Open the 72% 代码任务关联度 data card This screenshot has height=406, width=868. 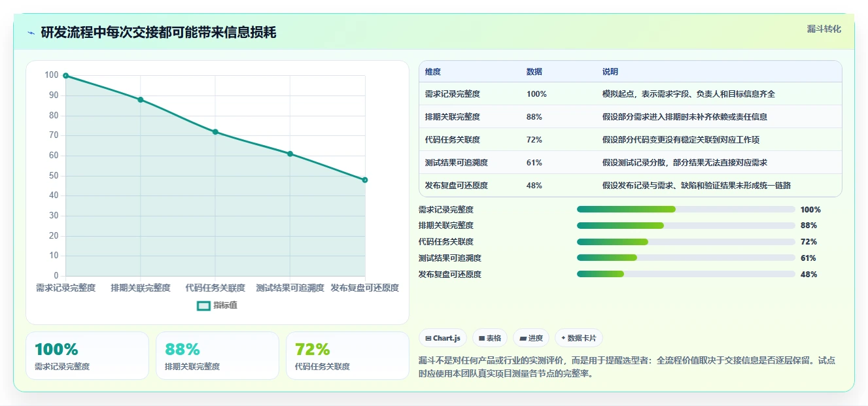click(x=347, y=356)
